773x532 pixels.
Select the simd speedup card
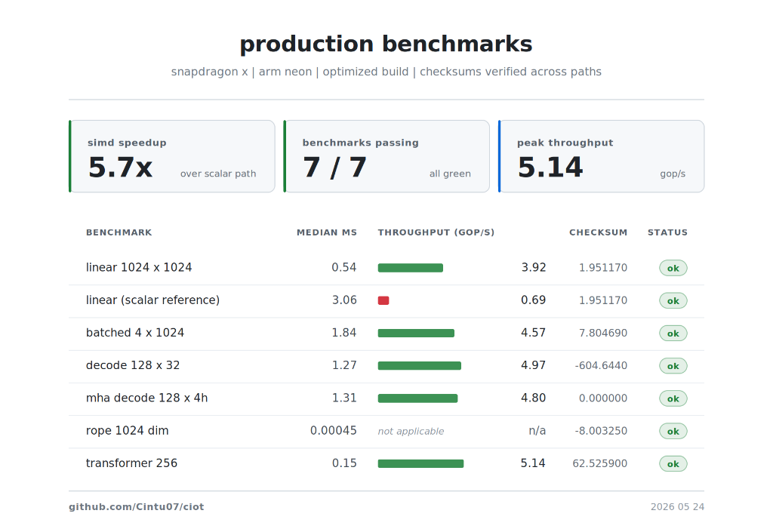pos(172,156)
